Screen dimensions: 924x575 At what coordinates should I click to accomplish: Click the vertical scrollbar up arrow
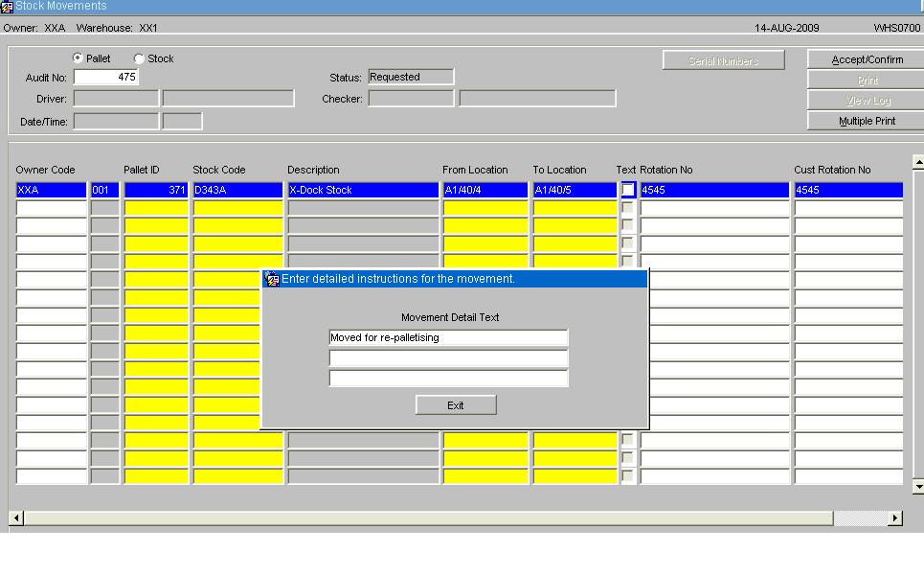pyautogui.click(x=918, y=162)
